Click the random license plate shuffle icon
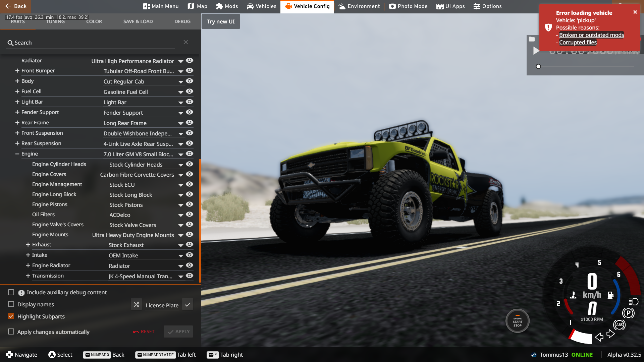The height and width of the screenshot is (362, 644). click(x=136, y=305)
